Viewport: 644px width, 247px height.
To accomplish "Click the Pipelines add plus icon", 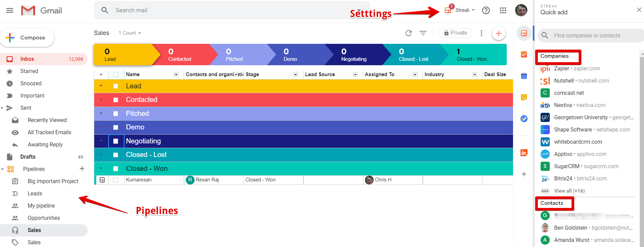I will (x=82, y=169).
